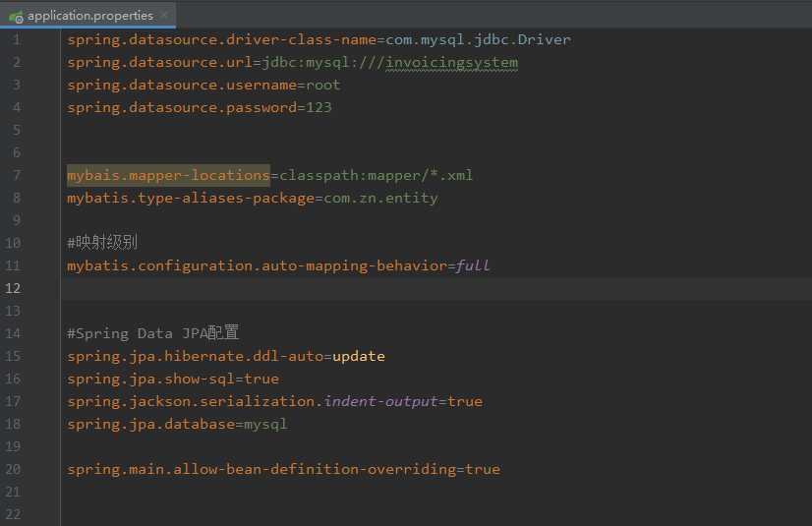Click the com.mysql.jdbc.Driver value

click(x=478, y=40)
